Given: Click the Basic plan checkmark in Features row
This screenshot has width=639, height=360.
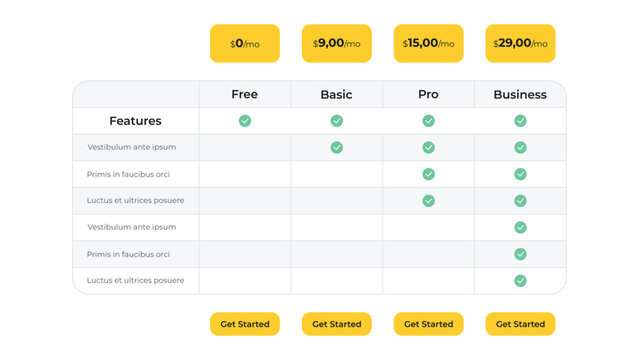Looking at the screenshot, I should [337, 121].
